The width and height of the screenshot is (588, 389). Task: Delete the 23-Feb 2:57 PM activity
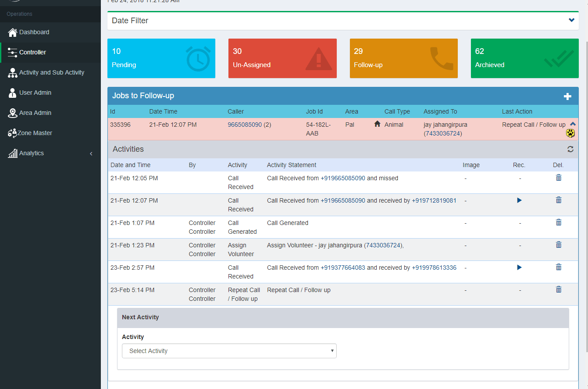[559, 267]
